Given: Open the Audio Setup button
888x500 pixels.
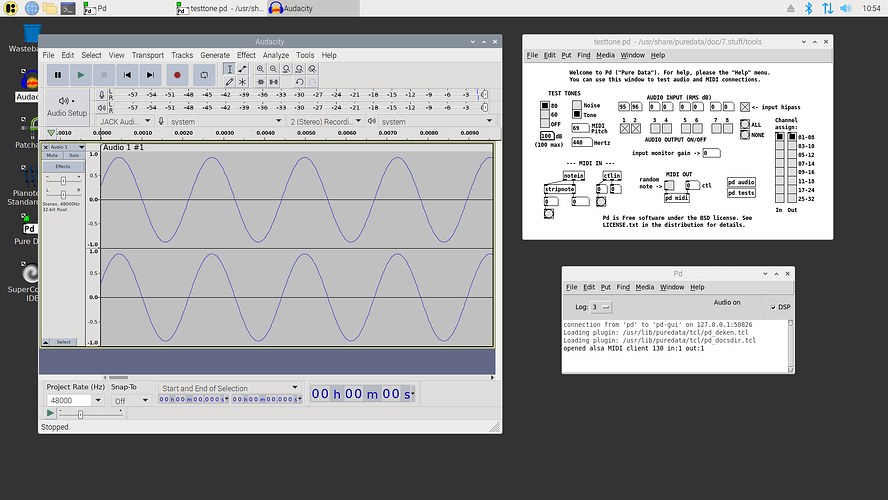Looking at the screenshot, I should [x=67, y=106].
